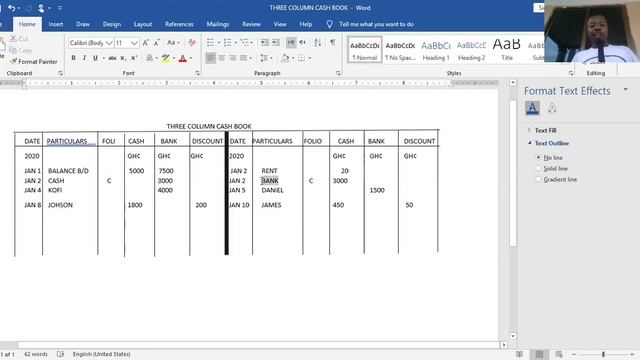Screen dimensions: 640x360
Task: Apply the No Spacing style
Action: [400, 49]
